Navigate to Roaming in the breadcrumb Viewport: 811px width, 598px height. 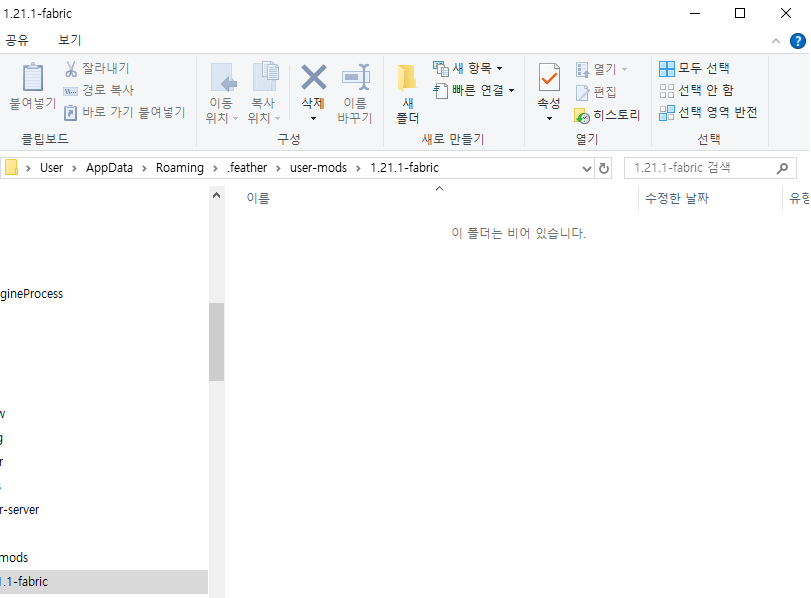[179, 168]
